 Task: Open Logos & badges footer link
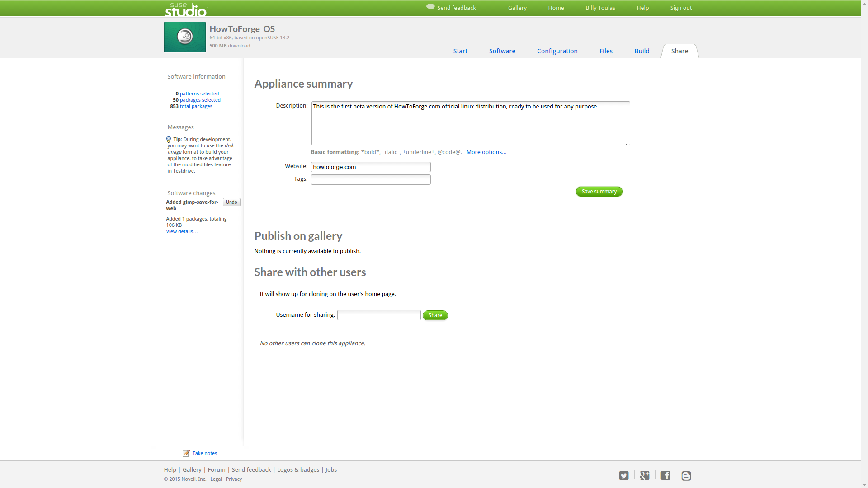coord(298,470)
